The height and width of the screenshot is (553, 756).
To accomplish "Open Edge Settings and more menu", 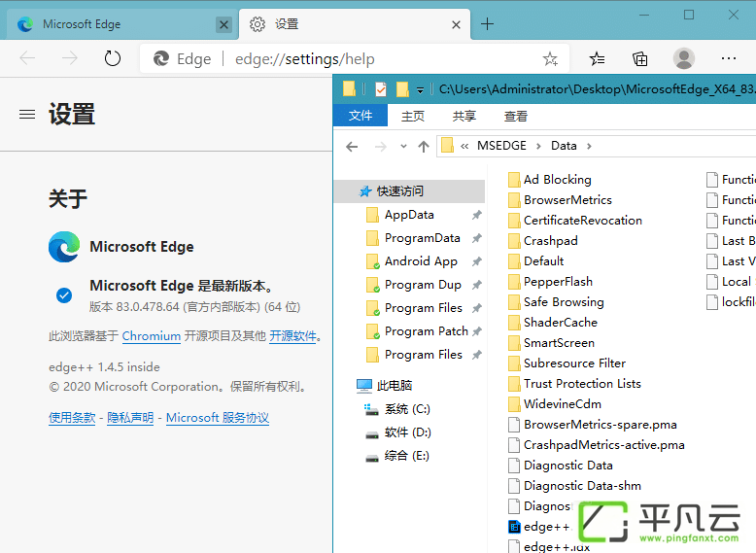I will point(729,59).
